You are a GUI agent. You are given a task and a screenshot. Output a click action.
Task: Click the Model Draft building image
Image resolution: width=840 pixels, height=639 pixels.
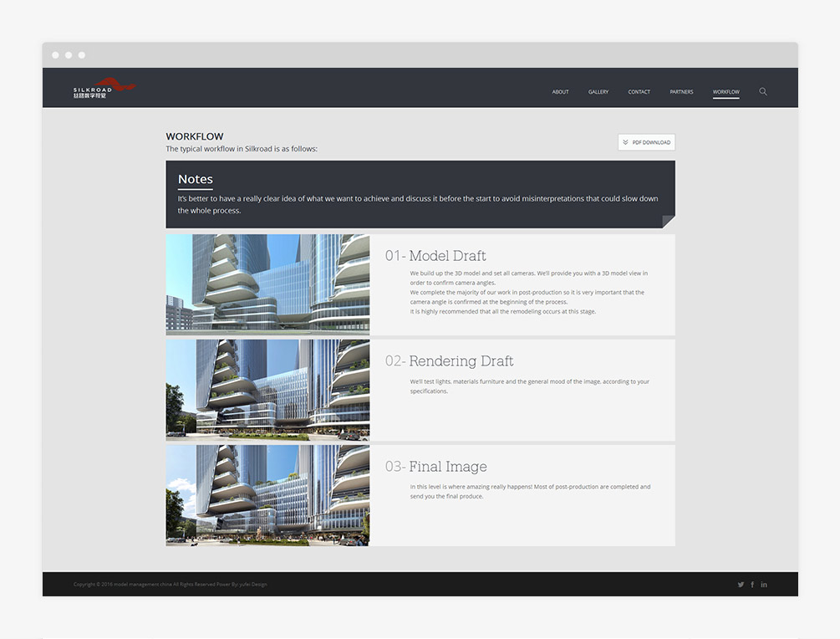coord(267,284)
